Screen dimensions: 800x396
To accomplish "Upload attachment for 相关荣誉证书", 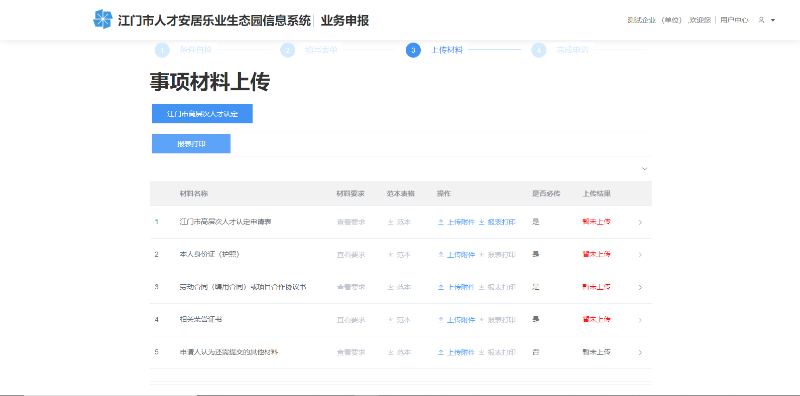I will [457, 320].
